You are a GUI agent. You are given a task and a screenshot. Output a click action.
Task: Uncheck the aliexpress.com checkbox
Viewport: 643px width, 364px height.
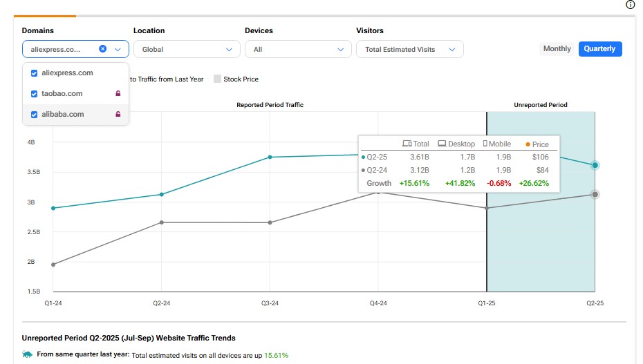[34, 73]
